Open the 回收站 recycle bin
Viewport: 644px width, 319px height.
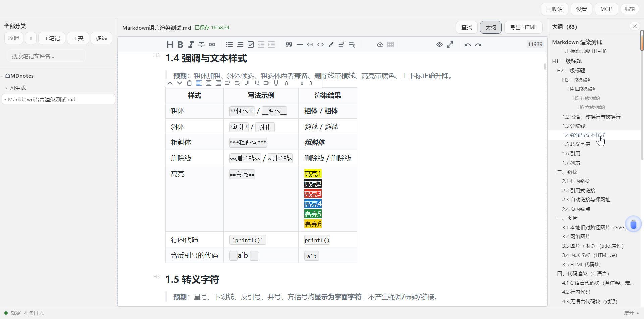coord(554,9)
